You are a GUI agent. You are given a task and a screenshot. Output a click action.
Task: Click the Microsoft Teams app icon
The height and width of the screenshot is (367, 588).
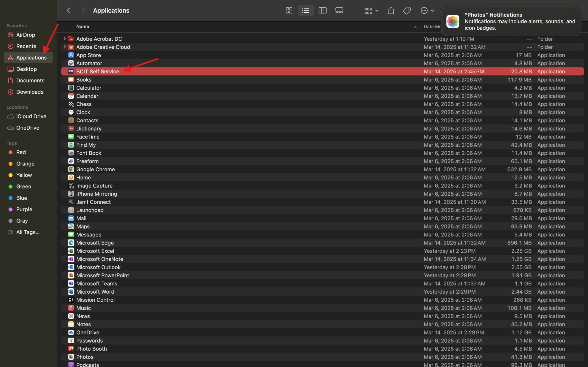71,283
